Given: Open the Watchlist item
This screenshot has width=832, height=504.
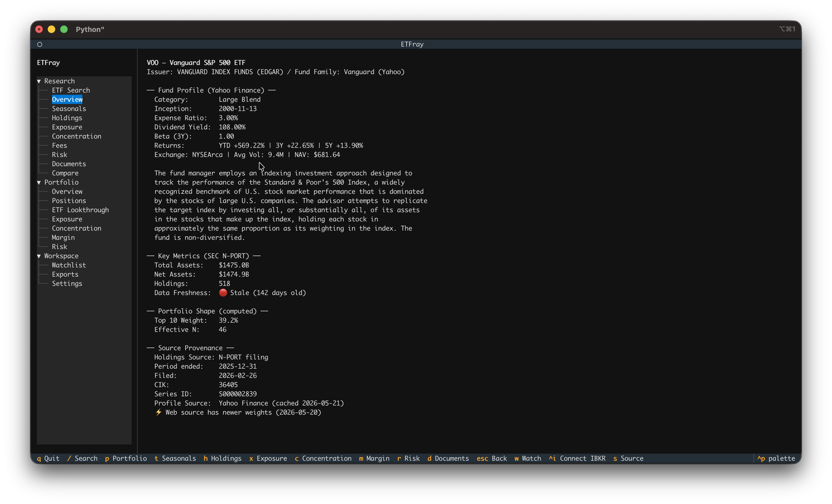Looking at the screenshot, I should [x=69, y=265].
